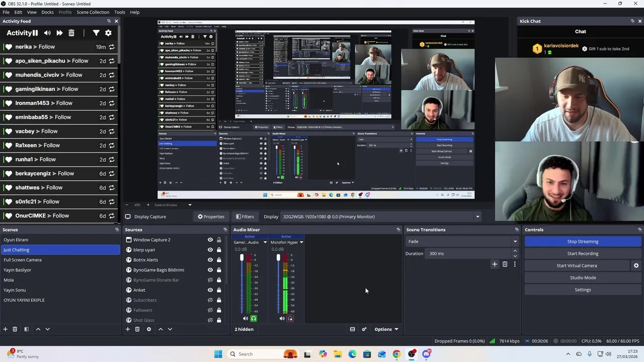
Task: Open the Tools menu
Action: pos(120,12)
